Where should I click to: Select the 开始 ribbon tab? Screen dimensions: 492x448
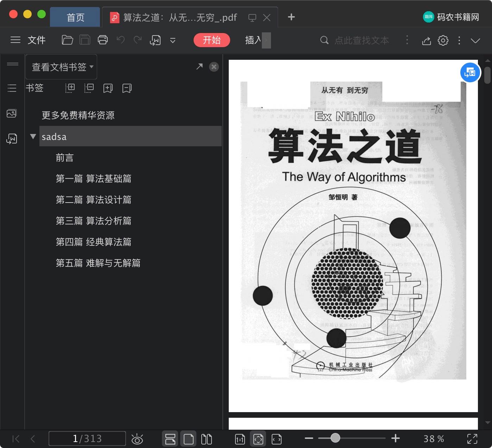[212, 40]
